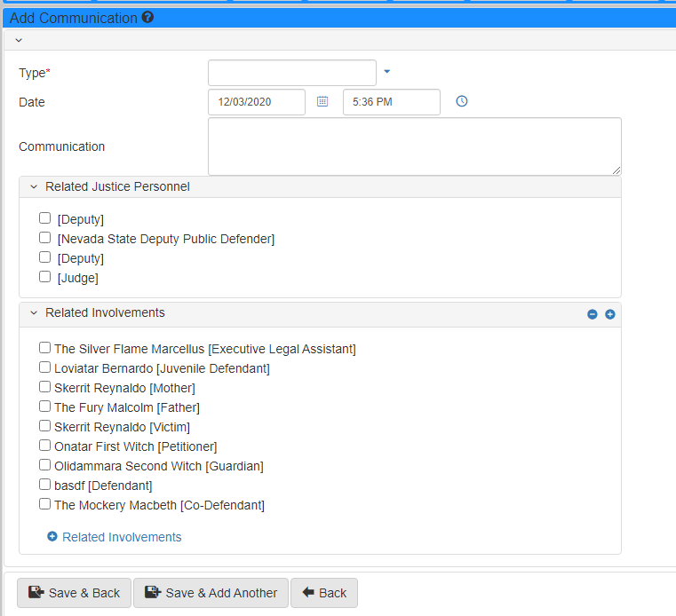
Task: Click the Add Communication title text
Action: (x=74, y=18)
